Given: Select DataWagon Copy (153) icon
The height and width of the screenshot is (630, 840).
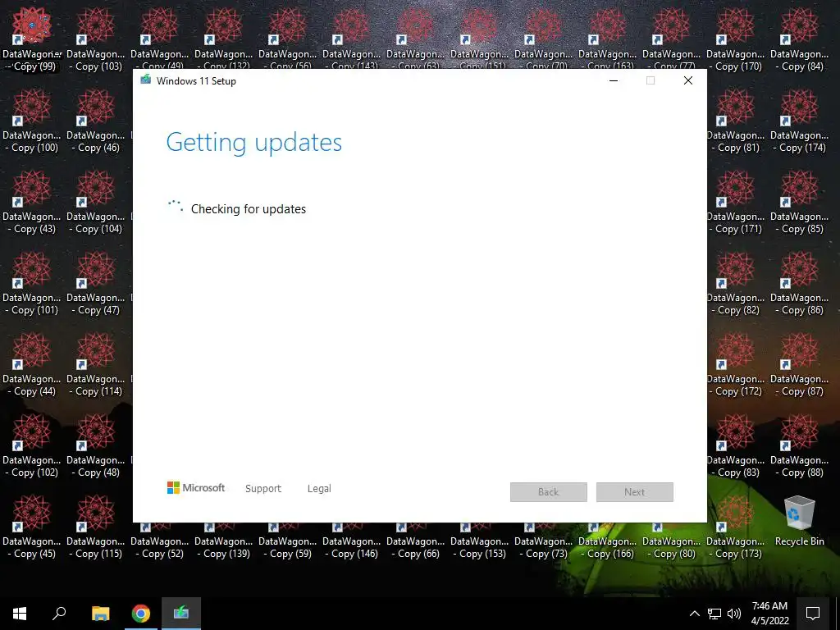Looking at the screenshot, I should point(479,541).
